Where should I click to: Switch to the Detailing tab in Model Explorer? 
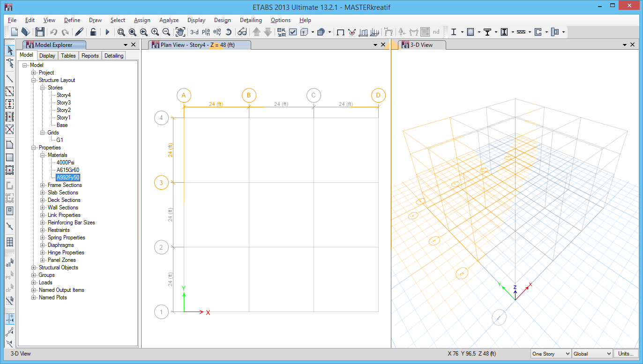(x=114, y=56)
